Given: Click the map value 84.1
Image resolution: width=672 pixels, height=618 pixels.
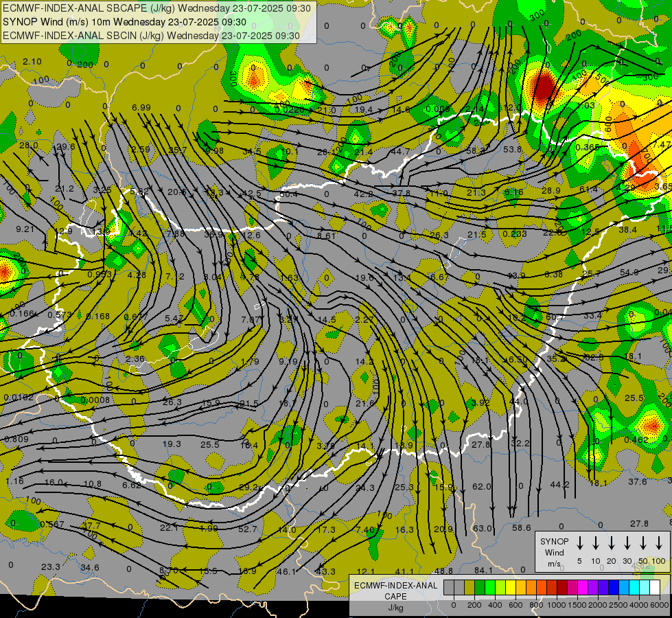Looking at the screenshot, I should coord(483,571).
